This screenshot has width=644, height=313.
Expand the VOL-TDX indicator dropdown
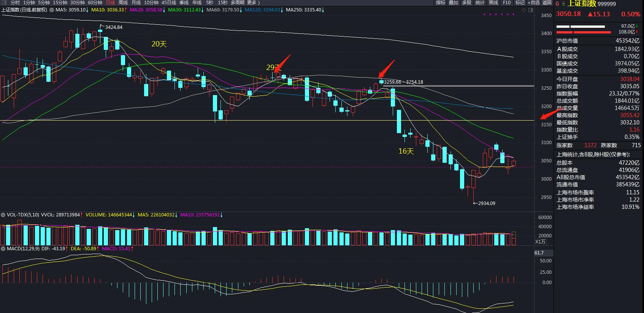coord(3,215)
